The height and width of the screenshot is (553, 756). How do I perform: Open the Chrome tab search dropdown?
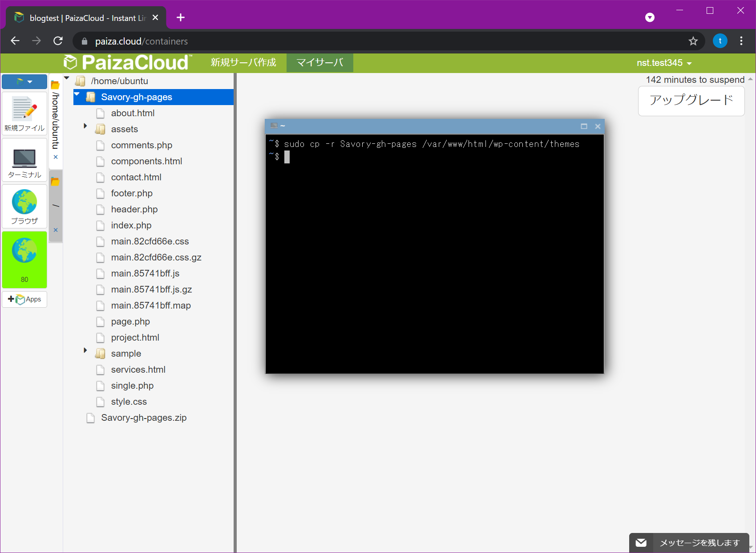point(650,17)
